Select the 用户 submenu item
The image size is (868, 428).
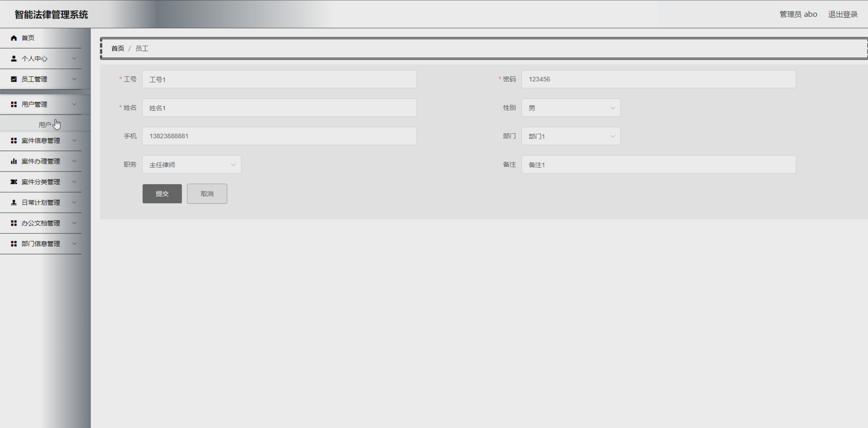tap(45, 125)
